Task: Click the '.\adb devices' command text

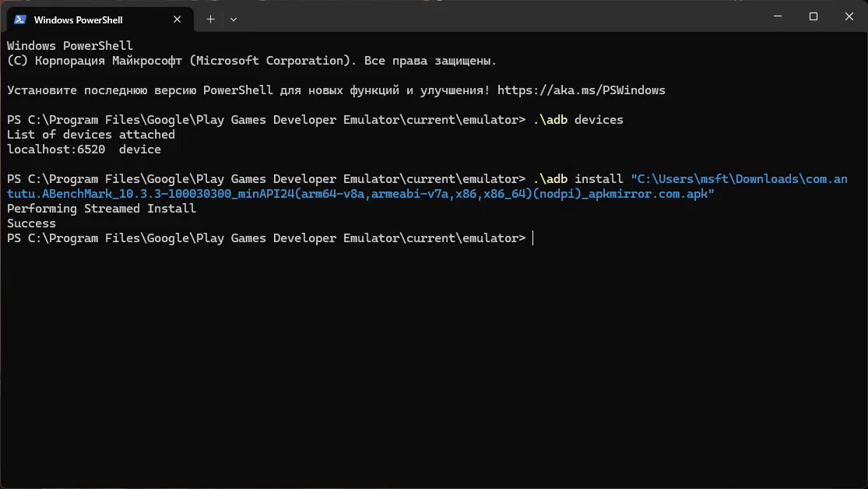Action: click(578, 120)
